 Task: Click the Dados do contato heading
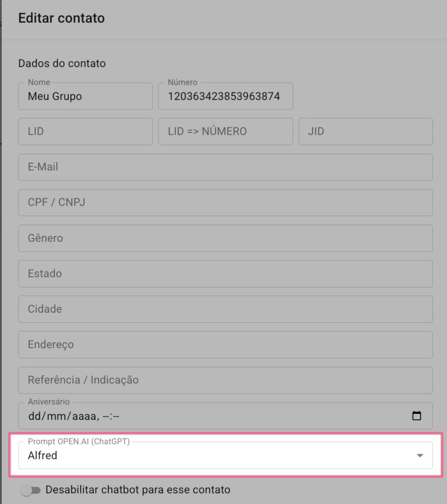coord(62,63)
